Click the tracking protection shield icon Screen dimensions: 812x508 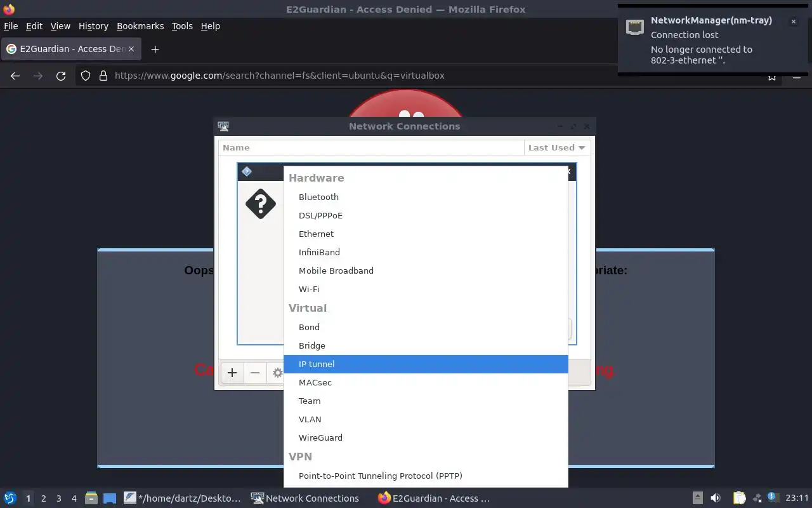pyautogui.click(x=86, y=76)
